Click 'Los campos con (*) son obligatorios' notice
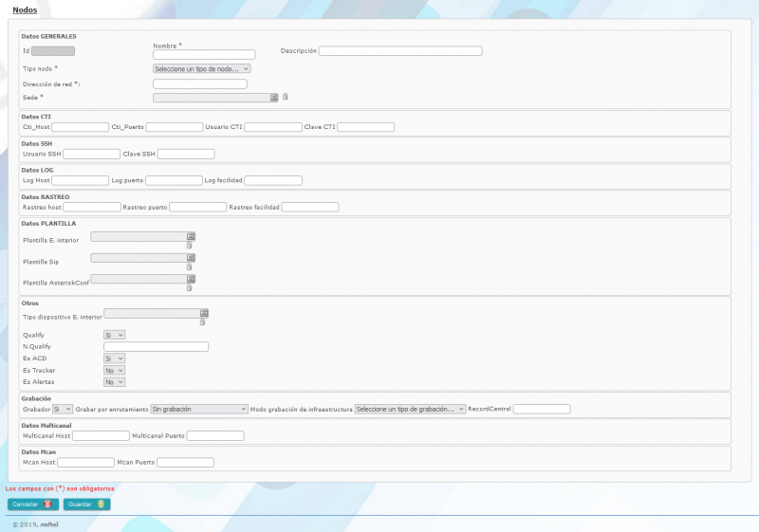Viewport: 759px width, 532px height. pyautogui.click(x=60, y=489)
